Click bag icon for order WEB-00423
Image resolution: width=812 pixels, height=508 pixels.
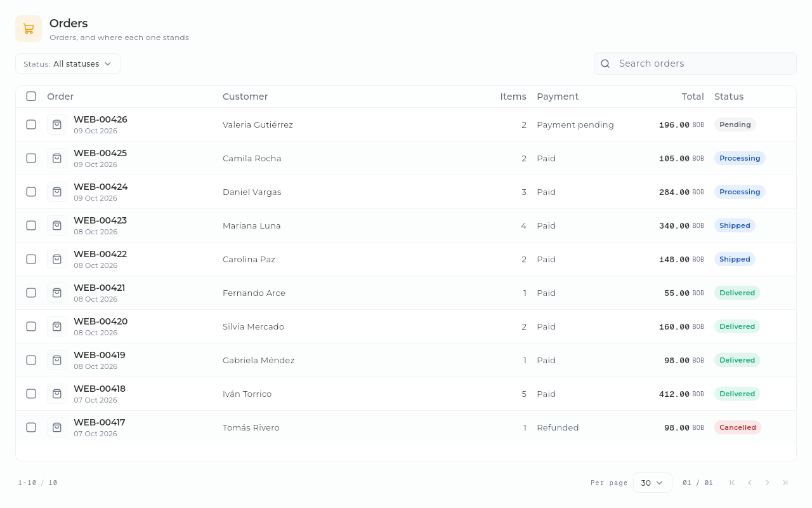click(x=57, y=225)
